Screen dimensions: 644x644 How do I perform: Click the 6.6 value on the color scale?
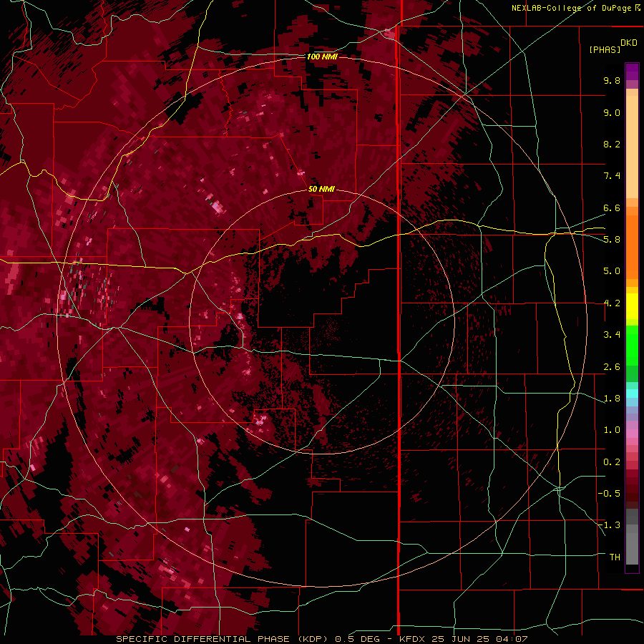click(x=612, y=208)
